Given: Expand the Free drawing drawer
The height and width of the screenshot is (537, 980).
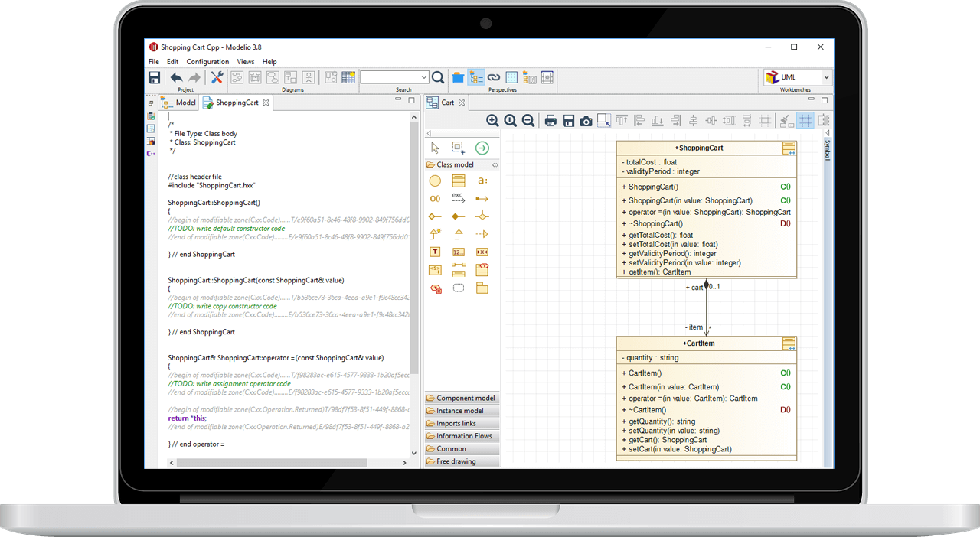Looking at the screenshot, I should coord(462,461).
